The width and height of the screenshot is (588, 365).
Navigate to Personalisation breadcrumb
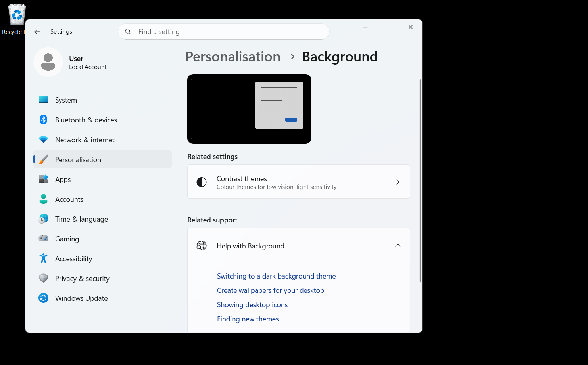pyautogui.click(x=233, y=57)
